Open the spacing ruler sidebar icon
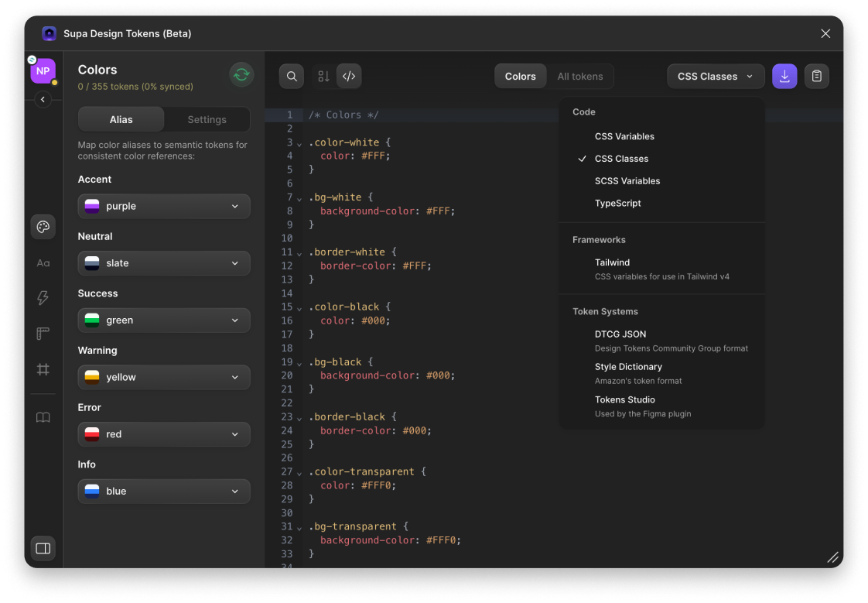Viewport: 868px width, 603px height. (43, 334)
